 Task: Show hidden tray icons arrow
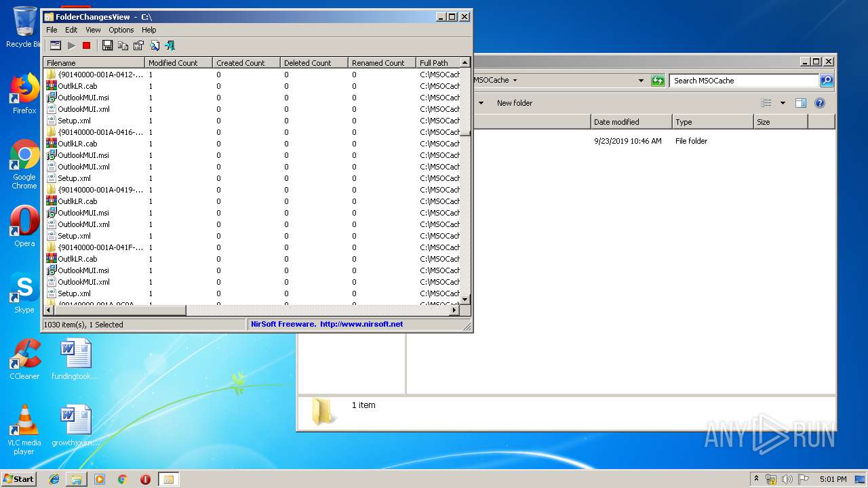[757, 479]
